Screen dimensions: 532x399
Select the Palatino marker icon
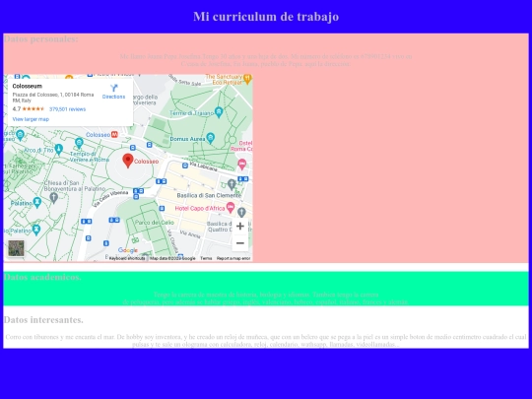coord(37,203)
